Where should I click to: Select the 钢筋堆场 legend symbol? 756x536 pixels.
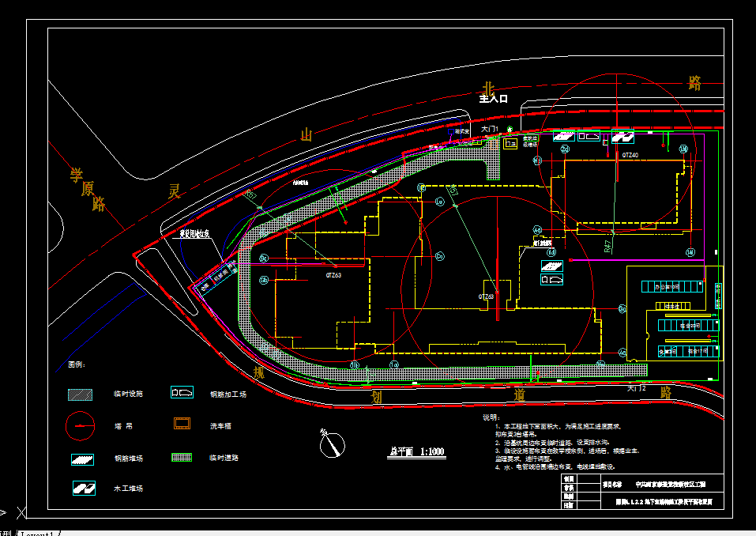pyautogui.click(x=82, y=459)
